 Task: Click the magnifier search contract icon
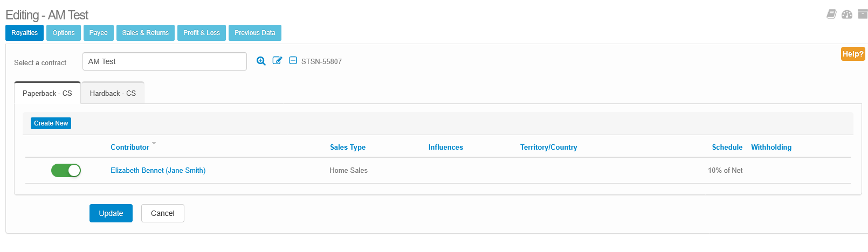tap(261, 61)
